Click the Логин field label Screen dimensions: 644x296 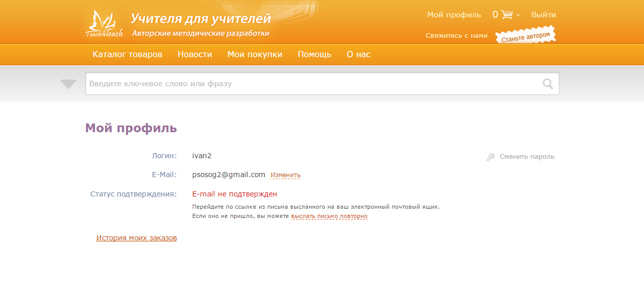coord(164,155)
